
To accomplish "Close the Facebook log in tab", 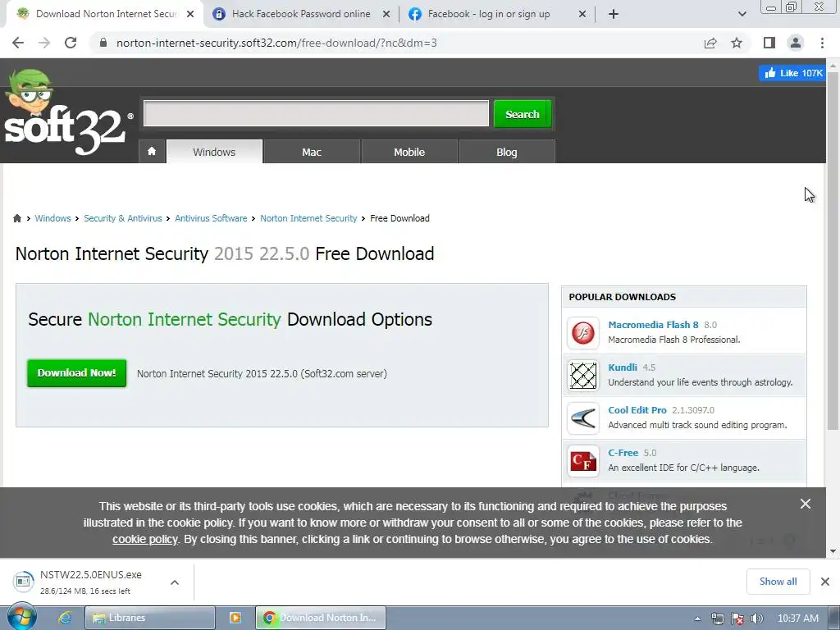I will [582, 15].
